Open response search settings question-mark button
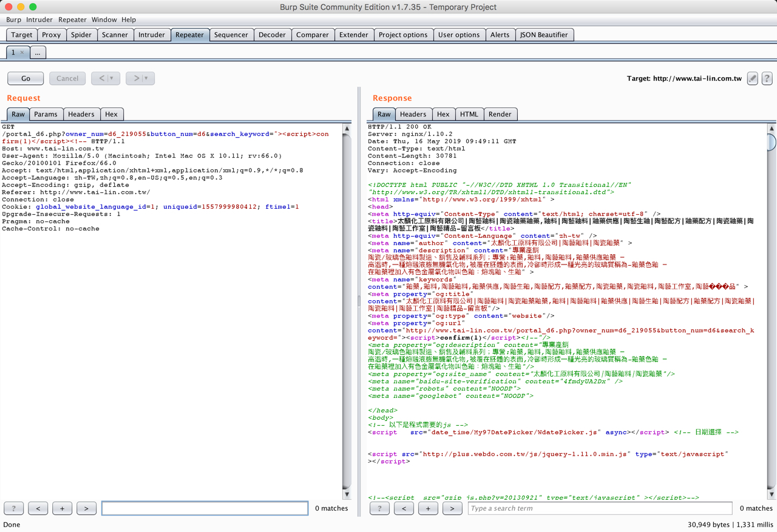The height and width of the screenshot is (532, 777). coord(379,508)
